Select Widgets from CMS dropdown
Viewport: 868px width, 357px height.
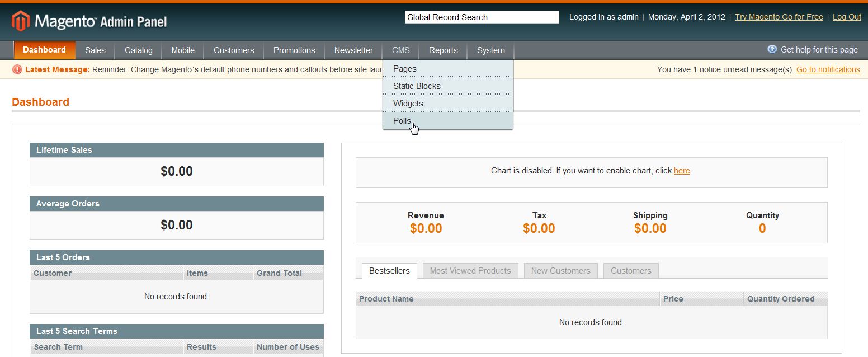point(448,104)
